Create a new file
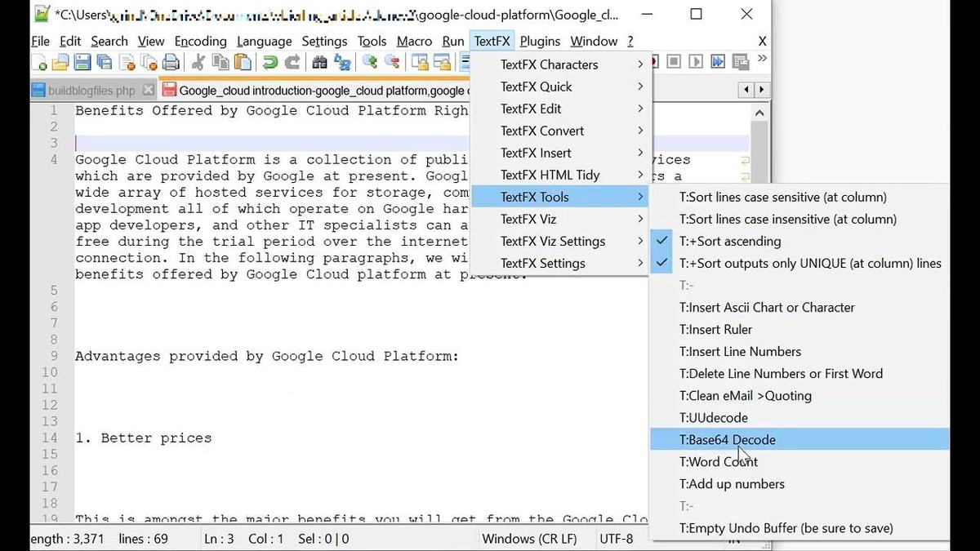The image size is (980, 551). pos(41,62)
